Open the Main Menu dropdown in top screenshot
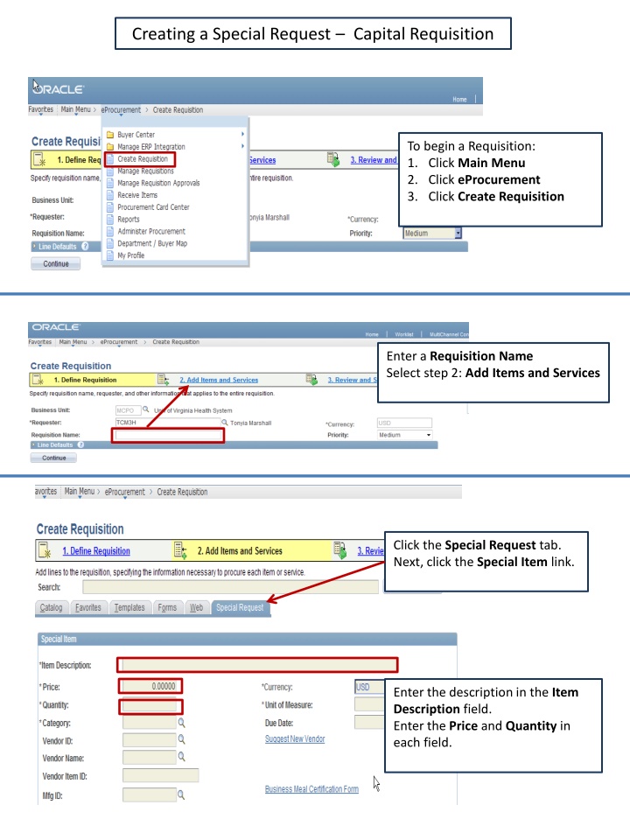Screen dimensions: 630x840 (75, 109)
